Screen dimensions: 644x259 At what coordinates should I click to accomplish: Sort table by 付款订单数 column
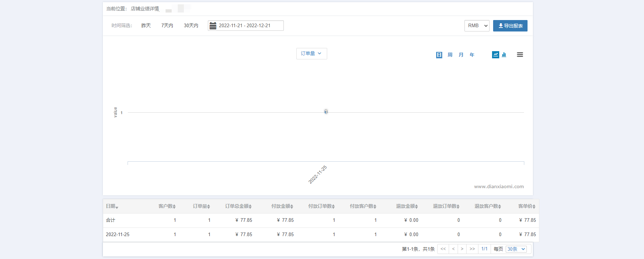click(321, 206)
